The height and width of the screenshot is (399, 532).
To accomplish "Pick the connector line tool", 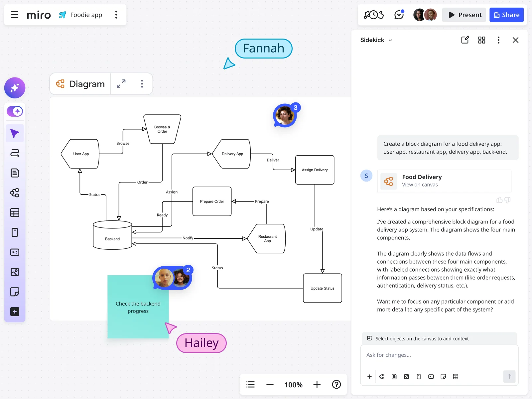I will [x=15, y=153].
